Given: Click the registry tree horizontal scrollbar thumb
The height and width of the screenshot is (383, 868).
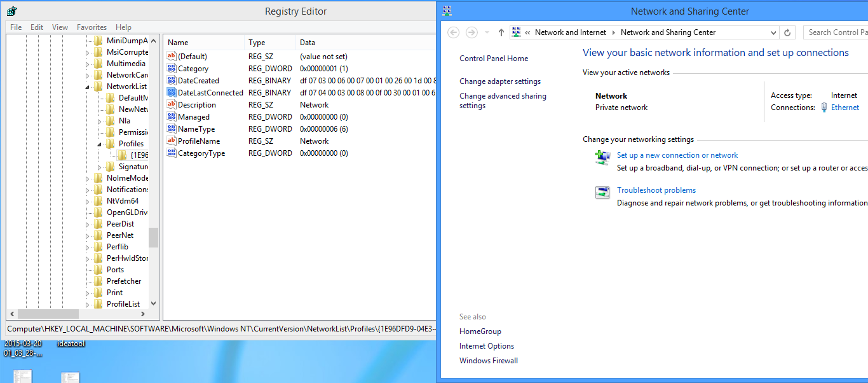Looking at the screenshot, I should pos(48,314).
